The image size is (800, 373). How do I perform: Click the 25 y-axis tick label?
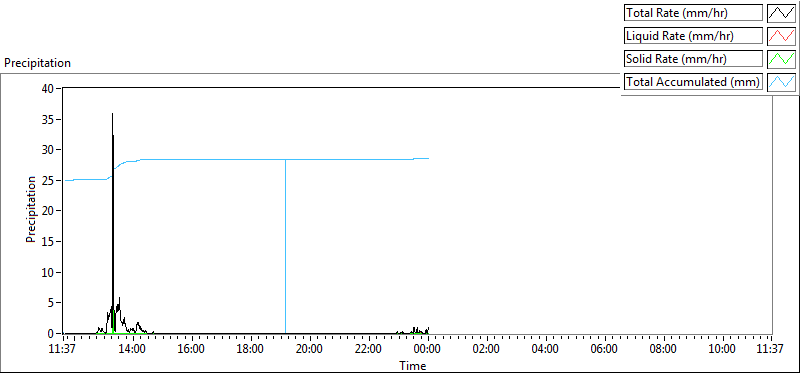(x=47, y=180)
